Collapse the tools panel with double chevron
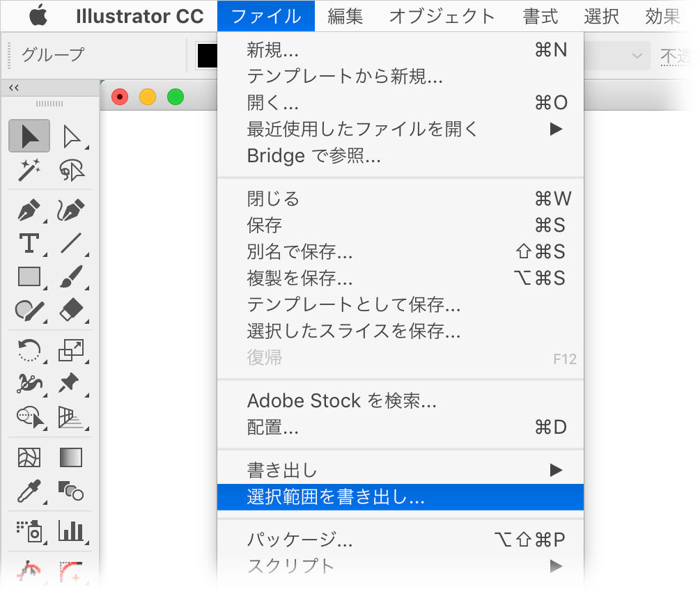Screen dimensions: 700x596 [14, 88]
